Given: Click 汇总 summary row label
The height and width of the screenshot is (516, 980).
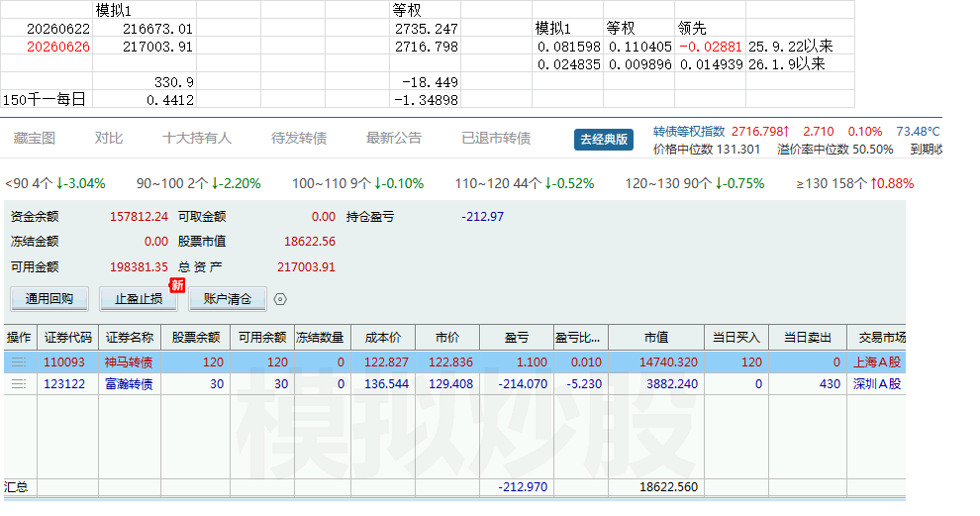Looking at the screenshot, I should [16, 487].
